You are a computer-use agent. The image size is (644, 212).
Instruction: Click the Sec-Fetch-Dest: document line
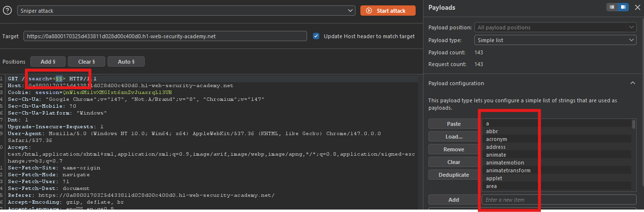coord(48,188)
